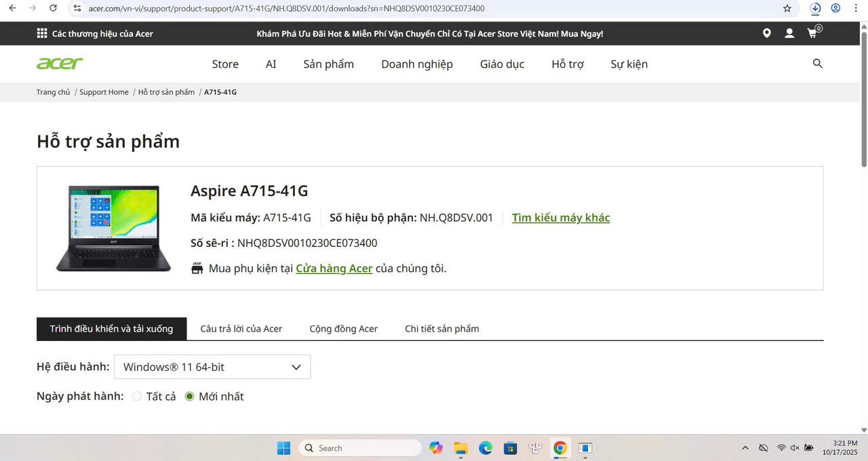Open Microsoft Edge from the taskbar
868x461 pixels.
point(486,448)
